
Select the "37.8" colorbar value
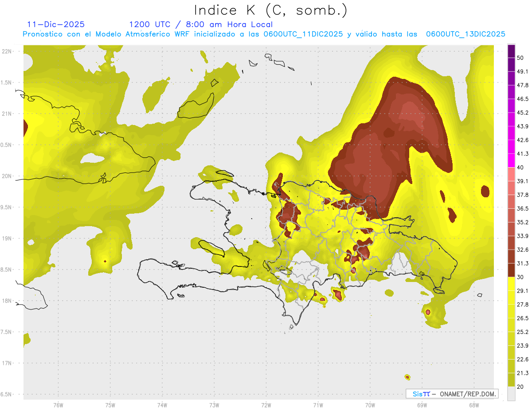[523, 195]
